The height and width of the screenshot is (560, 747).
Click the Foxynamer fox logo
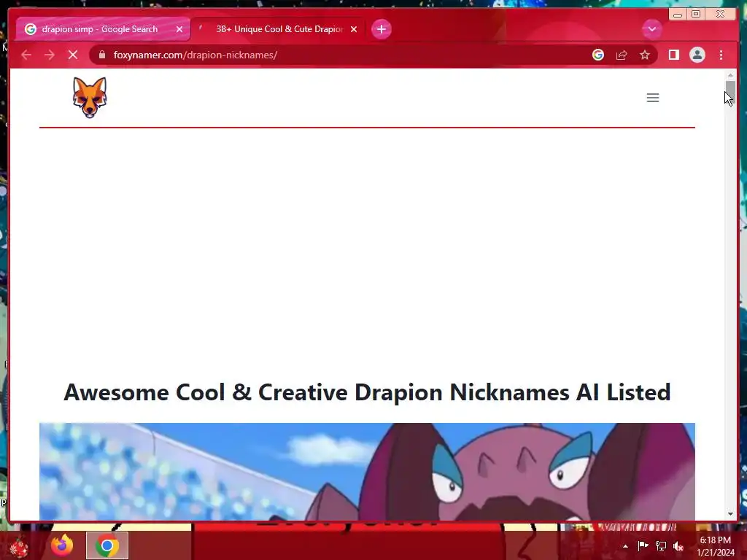coord(90,97)
